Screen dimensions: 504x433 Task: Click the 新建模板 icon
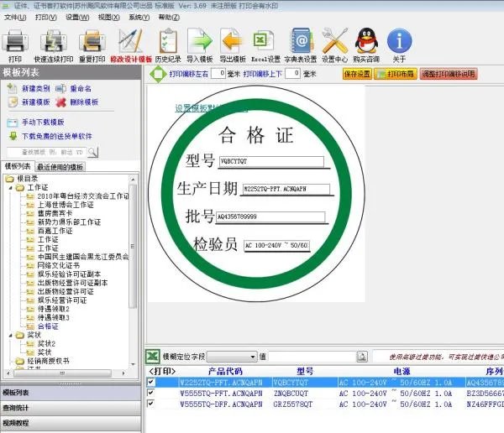[x=13, y=102]
